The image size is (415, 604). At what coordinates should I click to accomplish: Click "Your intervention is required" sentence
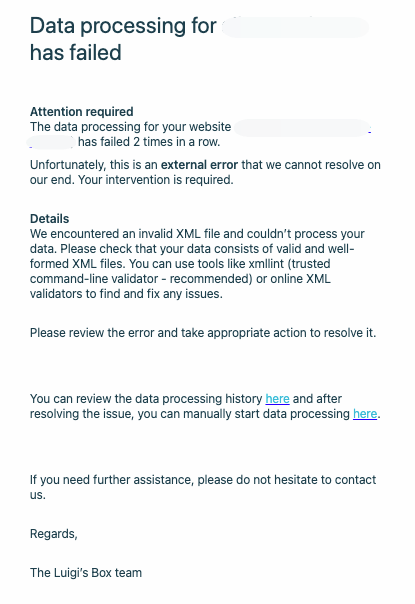point(156,180)
